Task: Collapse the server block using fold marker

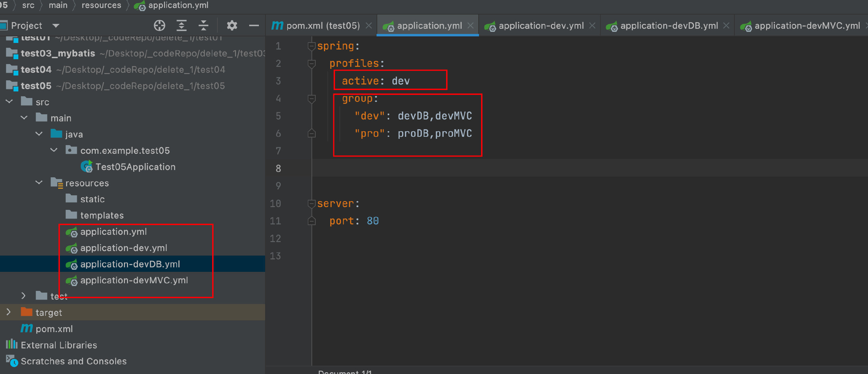Action: click(x=311, y=203)
